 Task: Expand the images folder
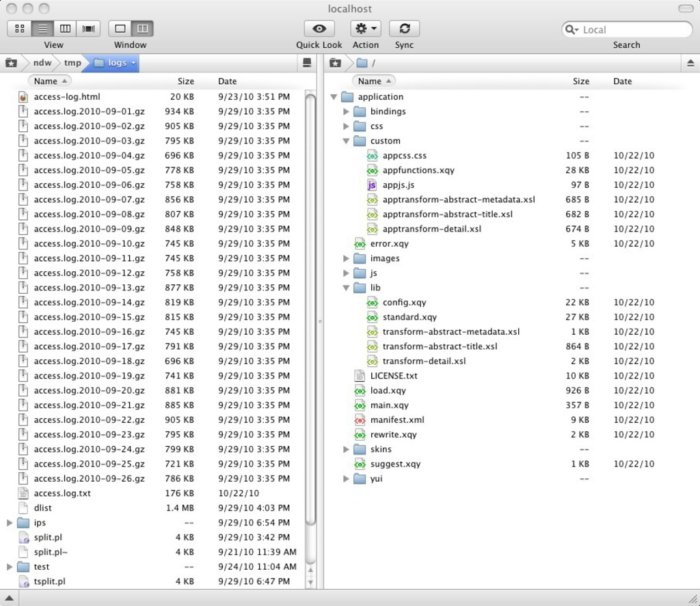[346, 258]
